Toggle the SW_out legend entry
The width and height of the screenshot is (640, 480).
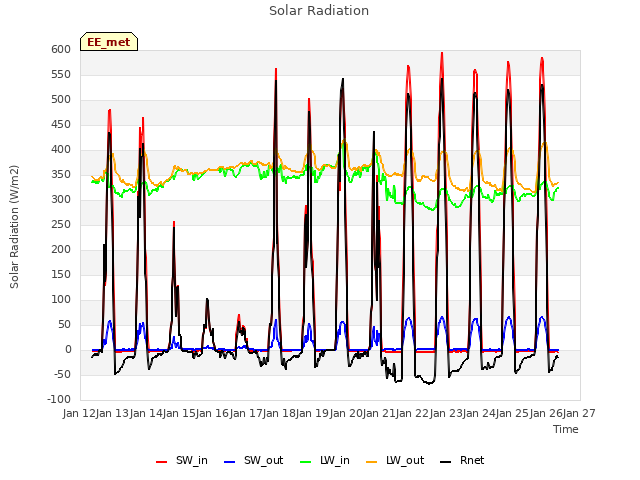coord(253,460)
